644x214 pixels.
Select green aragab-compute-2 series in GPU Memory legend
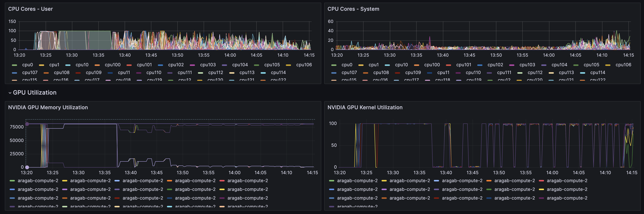pos(38,180)
